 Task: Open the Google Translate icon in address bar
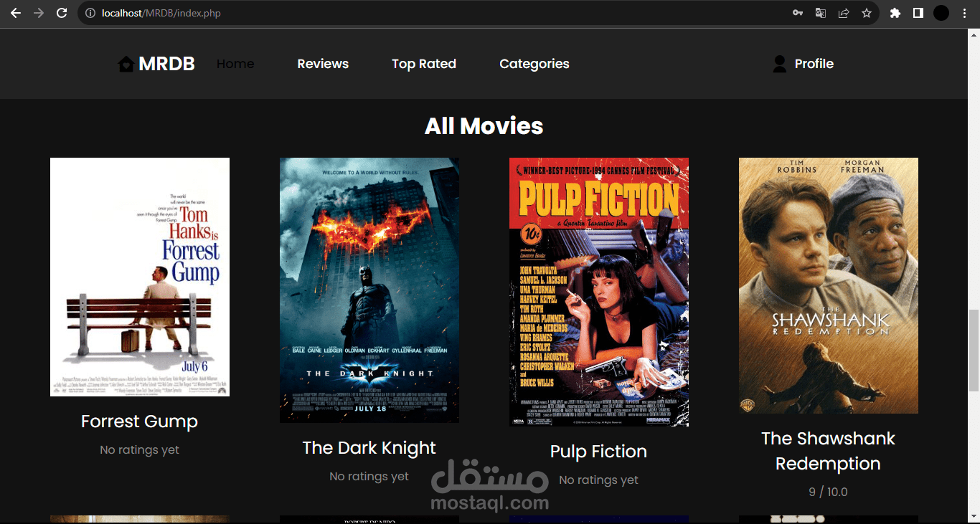tap(820, 13)
